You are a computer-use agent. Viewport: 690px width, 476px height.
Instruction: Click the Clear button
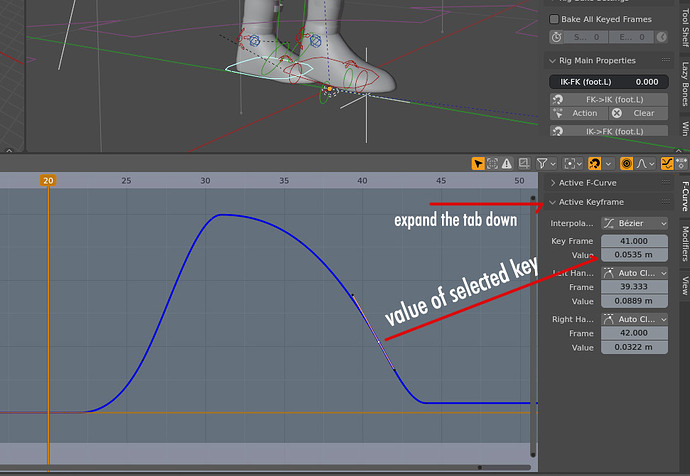pos(639,113)
